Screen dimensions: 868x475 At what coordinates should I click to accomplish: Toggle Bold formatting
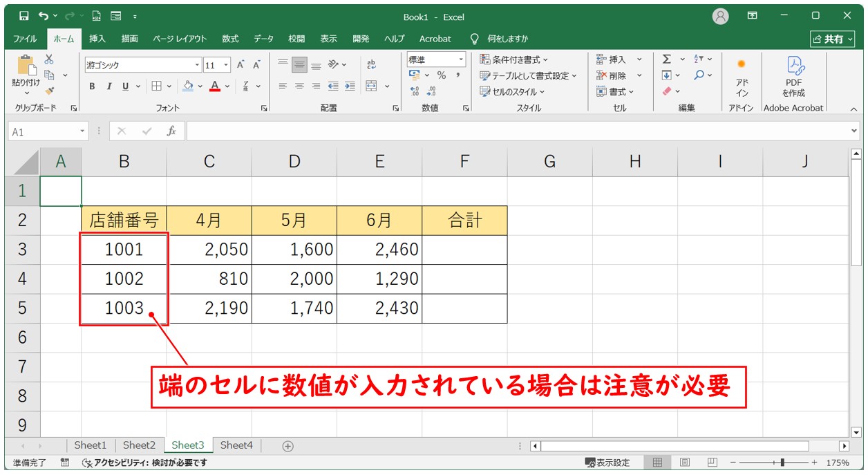(92, 86)
